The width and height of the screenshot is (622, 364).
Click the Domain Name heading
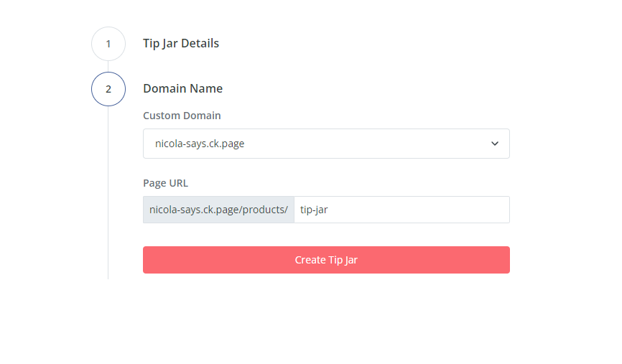pos(183,88)
